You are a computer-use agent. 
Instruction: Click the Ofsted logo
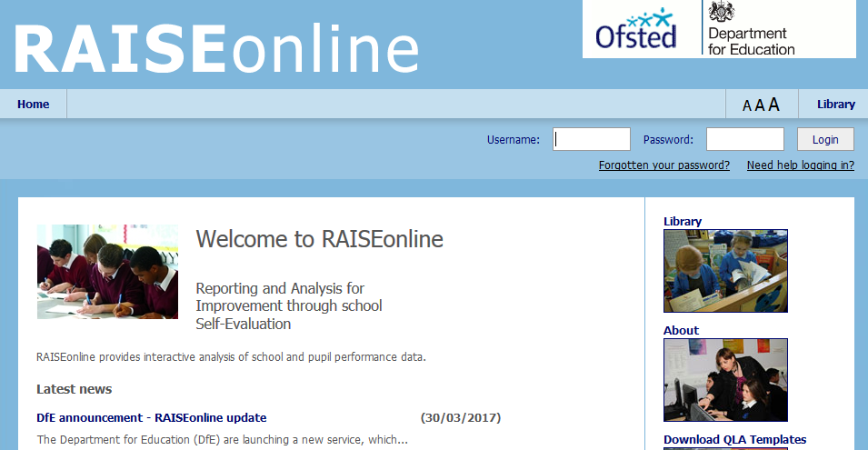click(x=636, y=29)
